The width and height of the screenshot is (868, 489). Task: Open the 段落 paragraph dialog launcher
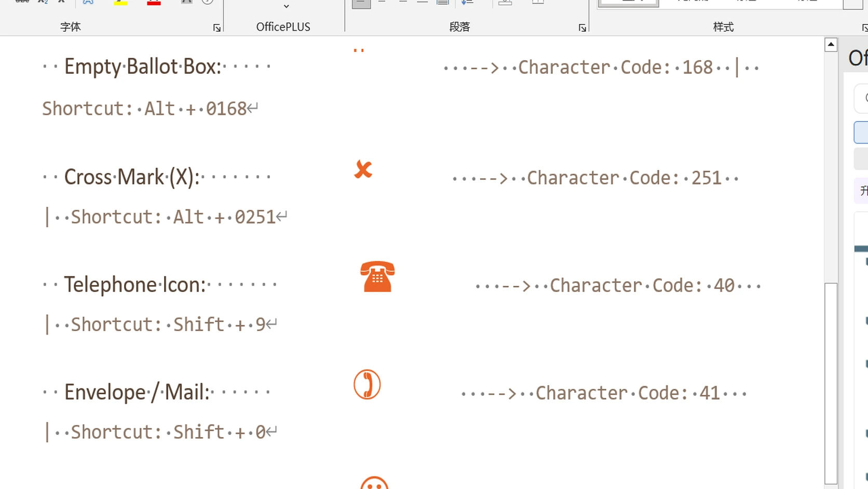[x=582, y=28]
